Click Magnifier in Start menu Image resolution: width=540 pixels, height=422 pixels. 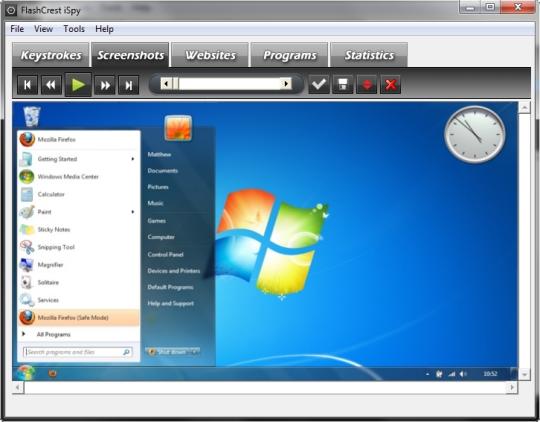click(79, 265)
